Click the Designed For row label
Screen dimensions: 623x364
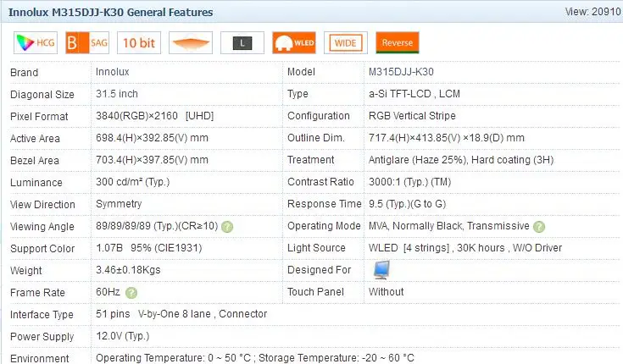tap(319, 270)
